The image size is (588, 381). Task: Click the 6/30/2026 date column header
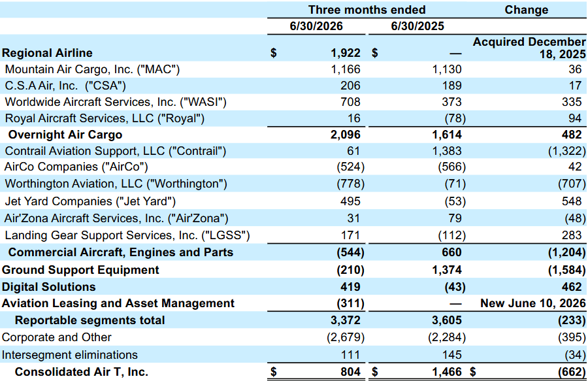[316, 26]
